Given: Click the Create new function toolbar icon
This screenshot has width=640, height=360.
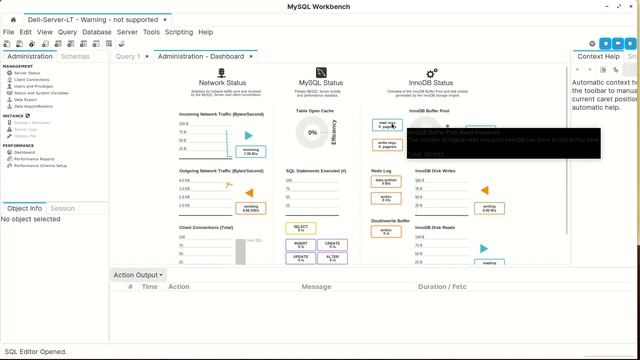Looking at the screenshot, I should pyautogui.click(x=96, y=44).
